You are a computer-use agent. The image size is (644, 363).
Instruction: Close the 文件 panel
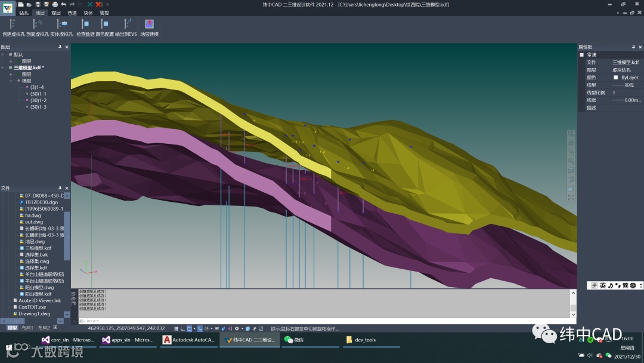67,188
